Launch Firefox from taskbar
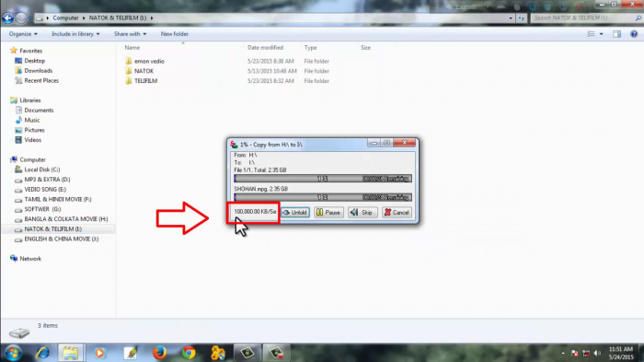Screen dimensions: 644x362 tap(159, 353)
